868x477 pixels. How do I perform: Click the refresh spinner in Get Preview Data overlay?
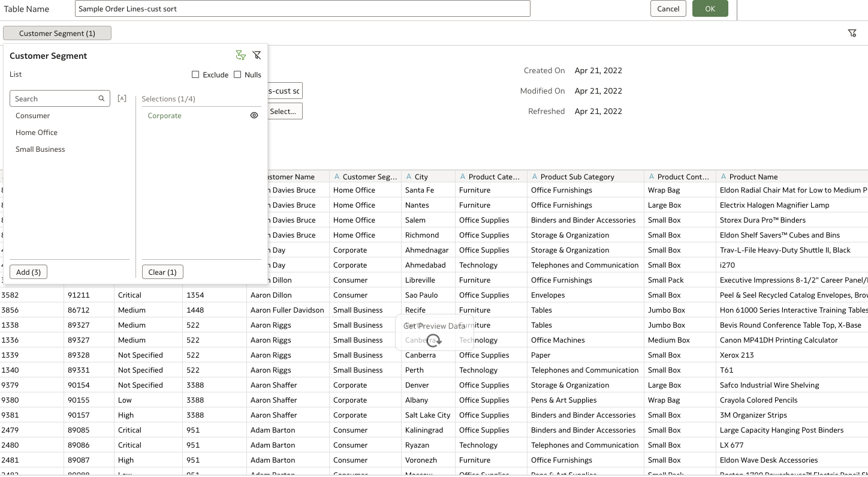pos(434,340)
